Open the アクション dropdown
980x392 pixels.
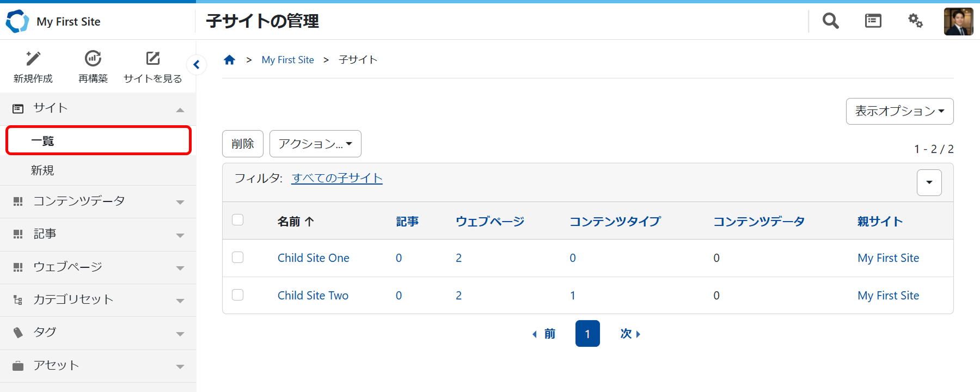[x=315, y=144]
